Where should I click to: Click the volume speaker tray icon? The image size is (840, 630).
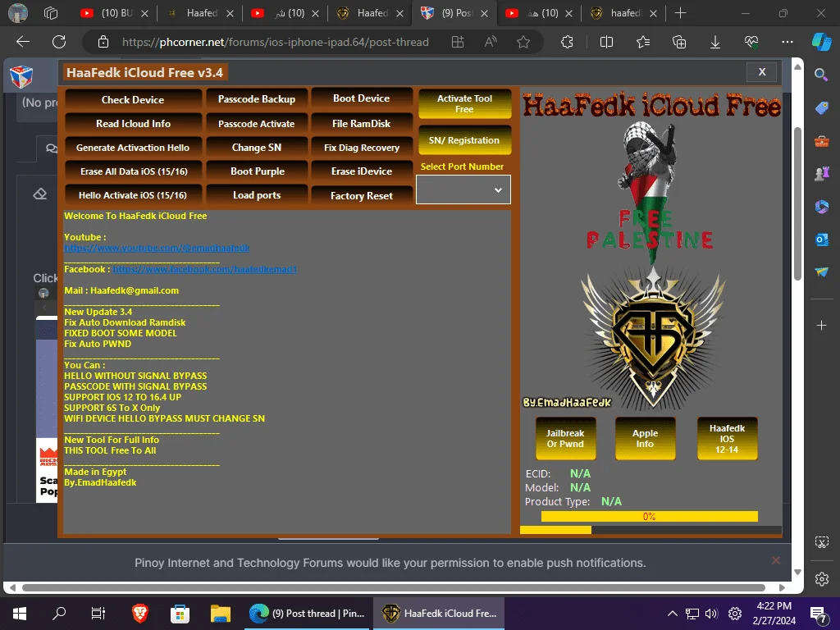[x=711, y=614]
